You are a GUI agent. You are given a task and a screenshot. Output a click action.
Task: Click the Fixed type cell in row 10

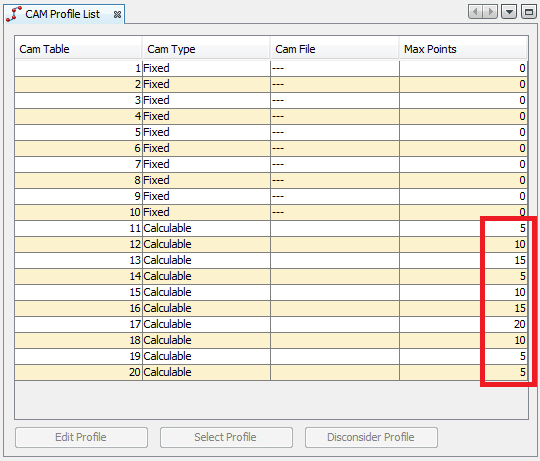click(x=206, y=212)
